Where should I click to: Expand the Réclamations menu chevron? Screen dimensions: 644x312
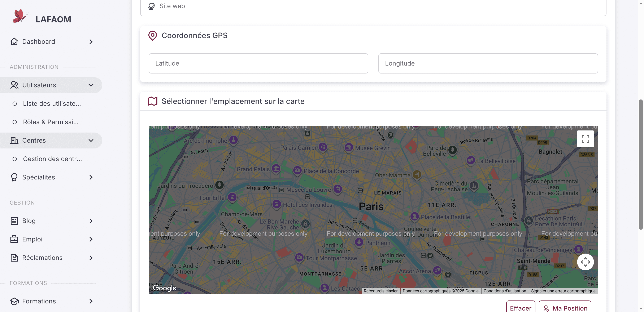[x=91, y=258]
